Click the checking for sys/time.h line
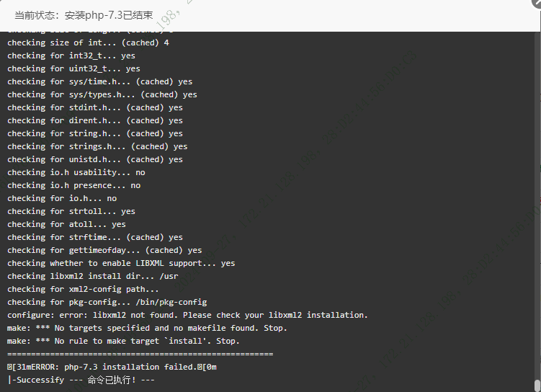The height and width of the screenshot is (392, 541). point(99,81)
